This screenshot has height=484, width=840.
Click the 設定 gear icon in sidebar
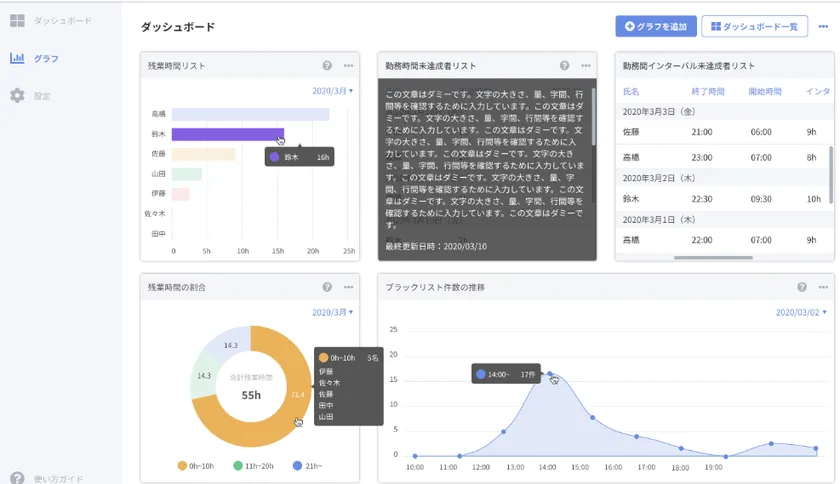tap(17, 96)
